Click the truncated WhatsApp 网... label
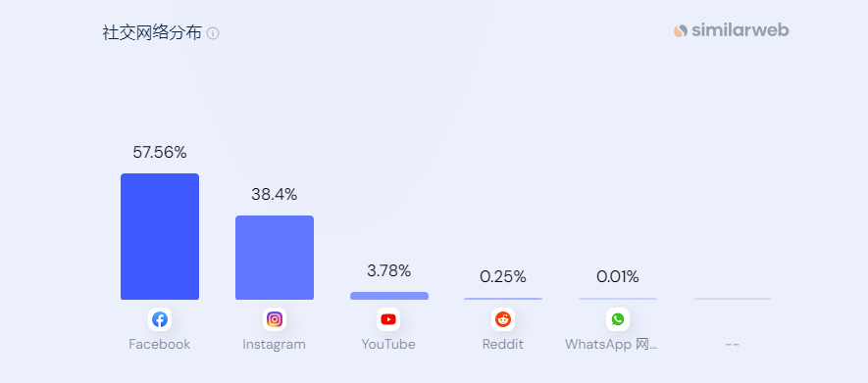This screenshot has width=868, height=383. [611, 345]
